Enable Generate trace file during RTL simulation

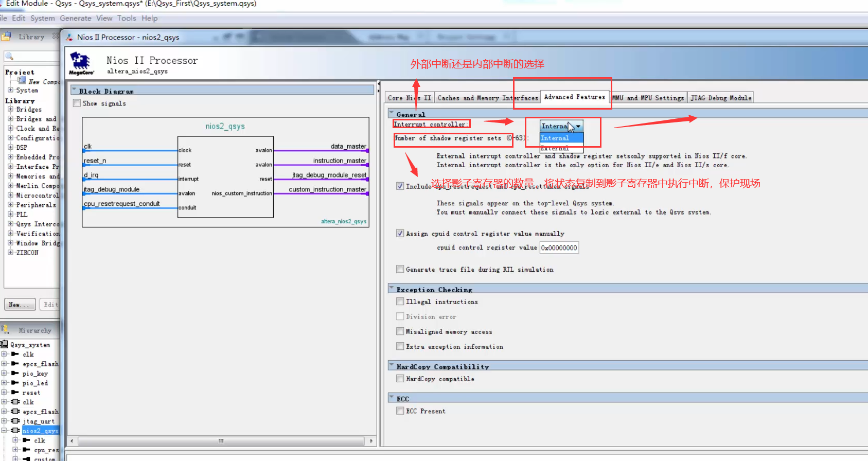400,269
